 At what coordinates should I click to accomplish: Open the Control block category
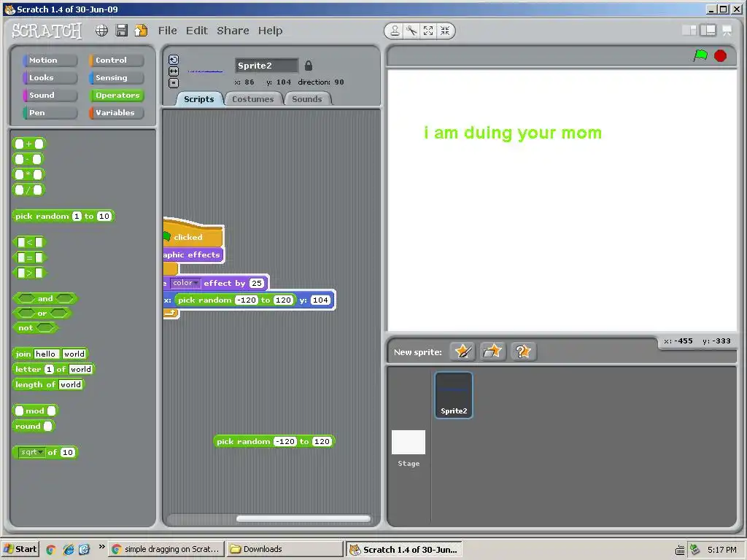(x=116, y=60)
